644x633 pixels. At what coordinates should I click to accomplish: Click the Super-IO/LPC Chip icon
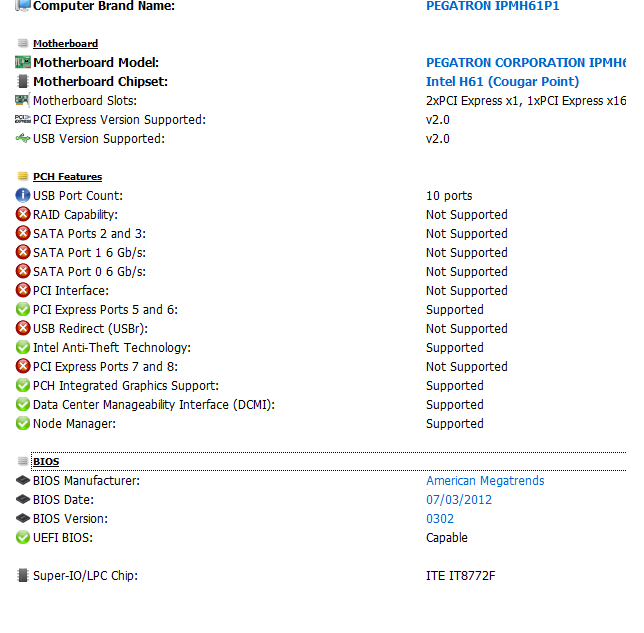click(23, 575)
